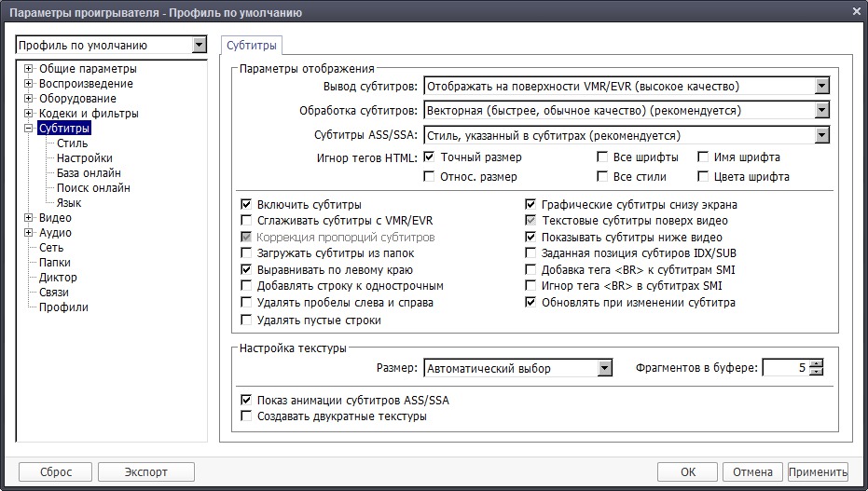
Task: Select the Субтитры tab
Action: [252, 45]
